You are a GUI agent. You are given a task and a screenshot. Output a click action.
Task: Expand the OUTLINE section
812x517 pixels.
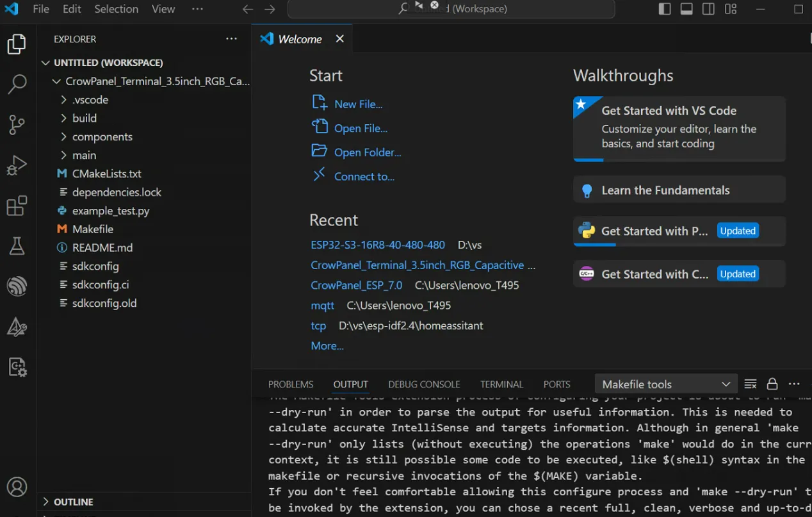tap(74, 502)
